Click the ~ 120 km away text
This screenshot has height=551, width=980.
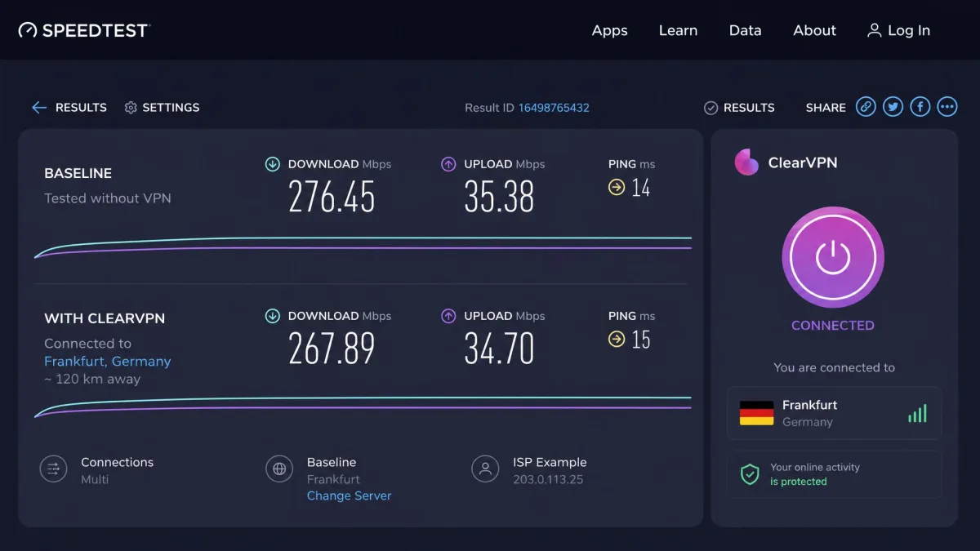coord(92,379)
